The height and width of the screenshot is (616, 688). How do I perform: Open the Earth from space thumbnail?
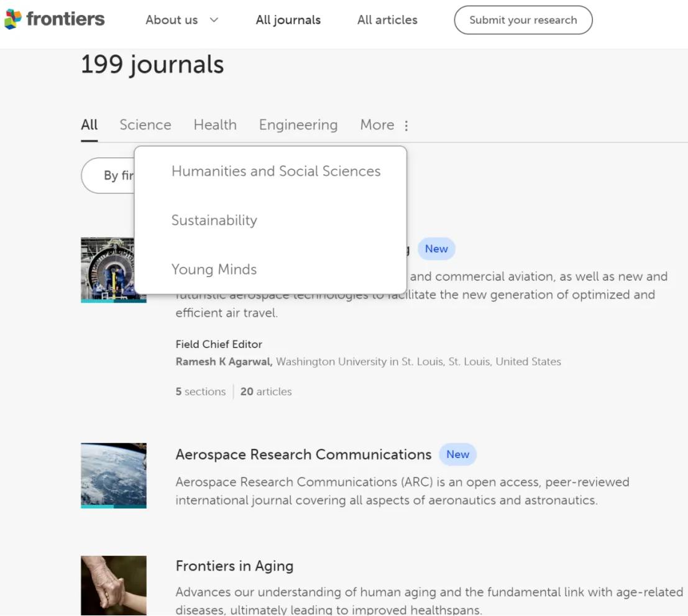pyautogui.click(x=114, y=476)
